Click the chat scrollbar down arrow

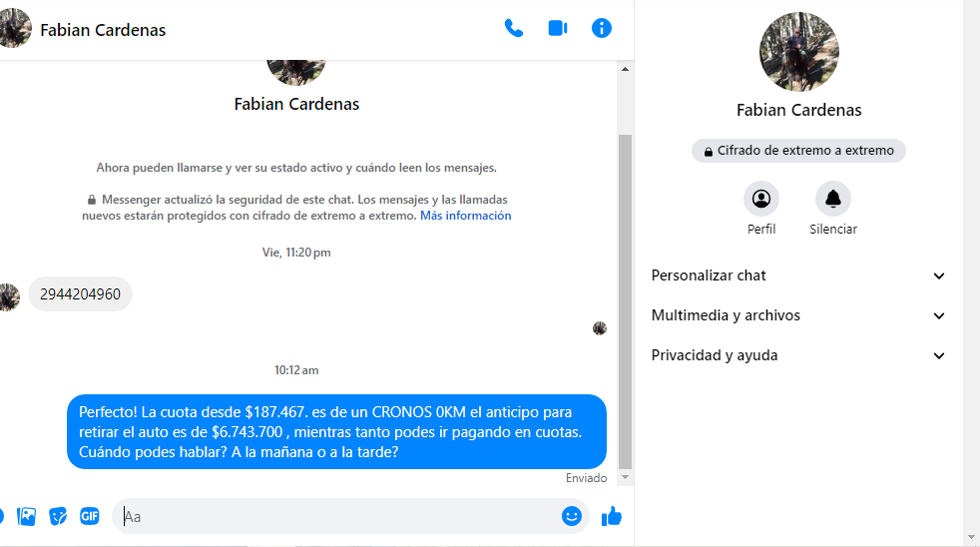(625, 477)
